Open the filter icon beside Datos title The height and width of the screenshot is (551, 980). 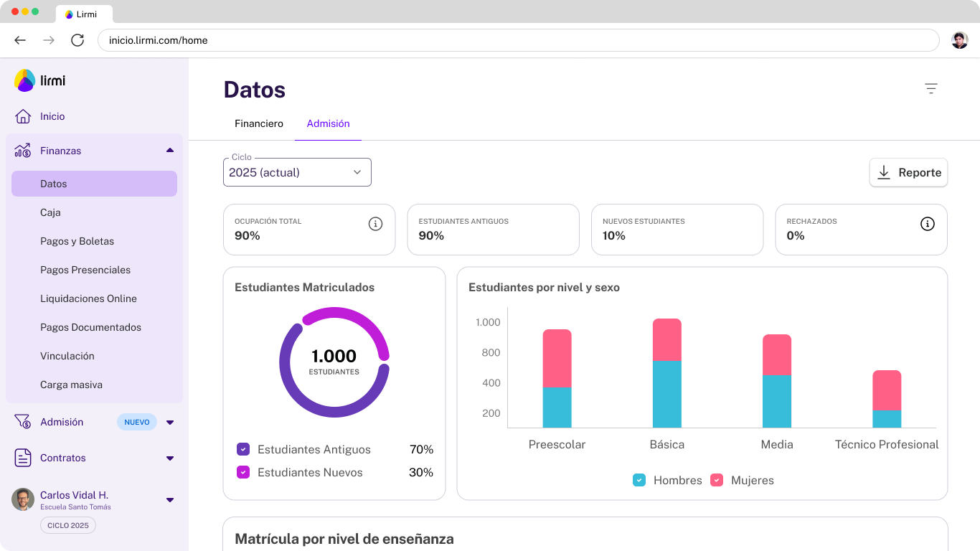click(x=931, y=88)
